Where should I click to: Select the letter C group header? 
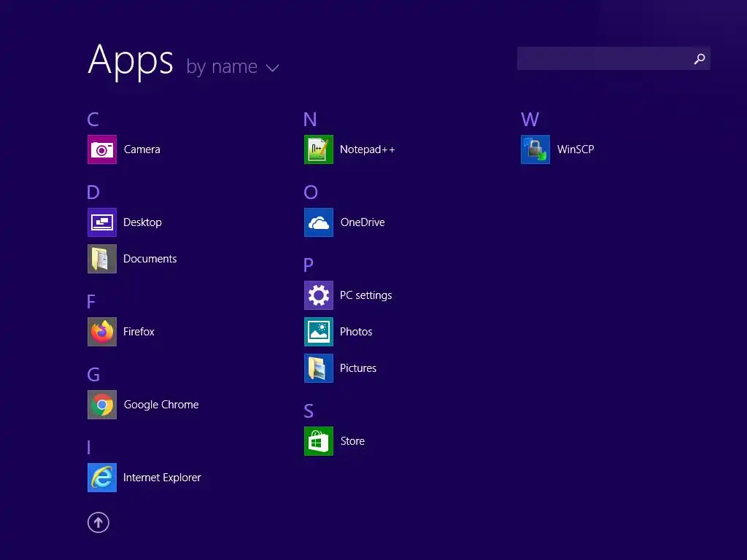pyautogui.click(x=93, y=119)
